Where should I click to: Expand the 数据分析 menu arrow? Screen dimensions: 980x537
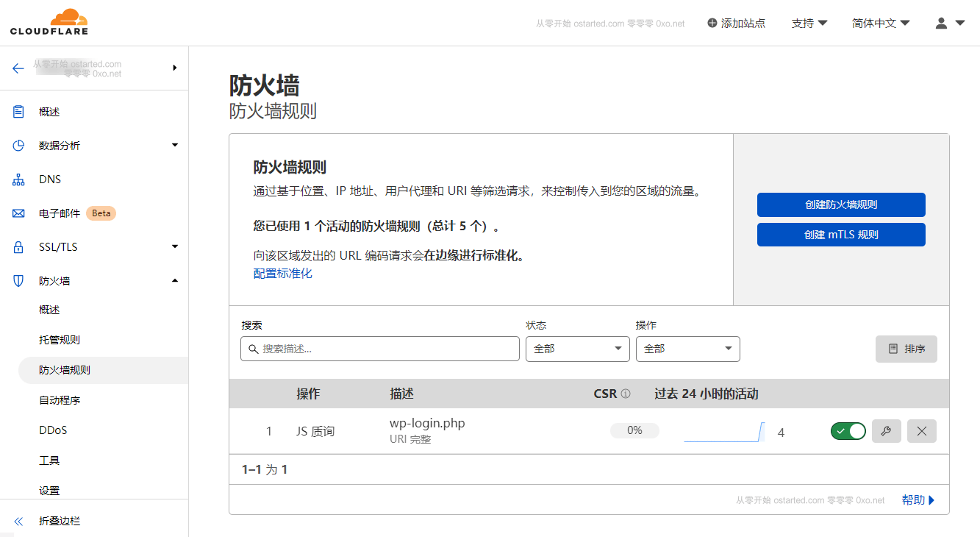pyautogui.click(x=175, y=145)
